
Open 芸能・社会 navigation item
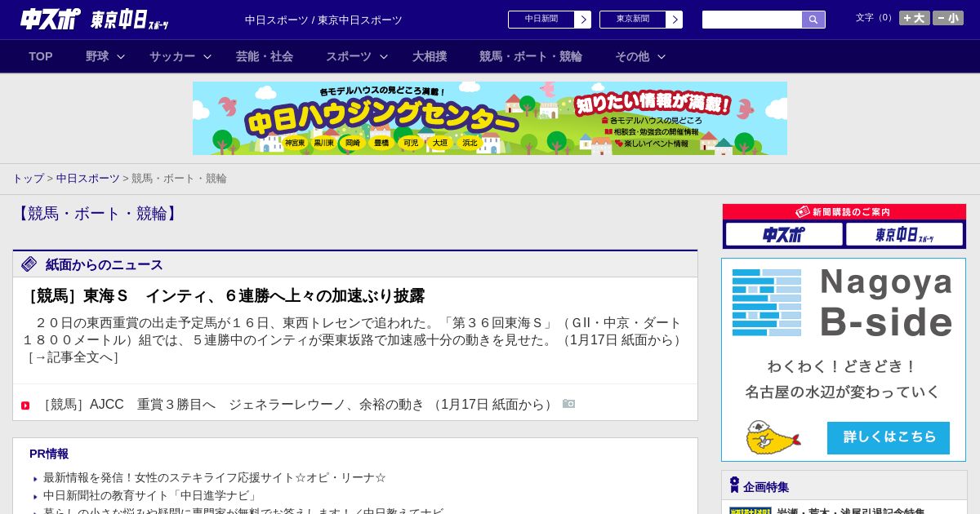pyautogui.click(x=265, y=56)
